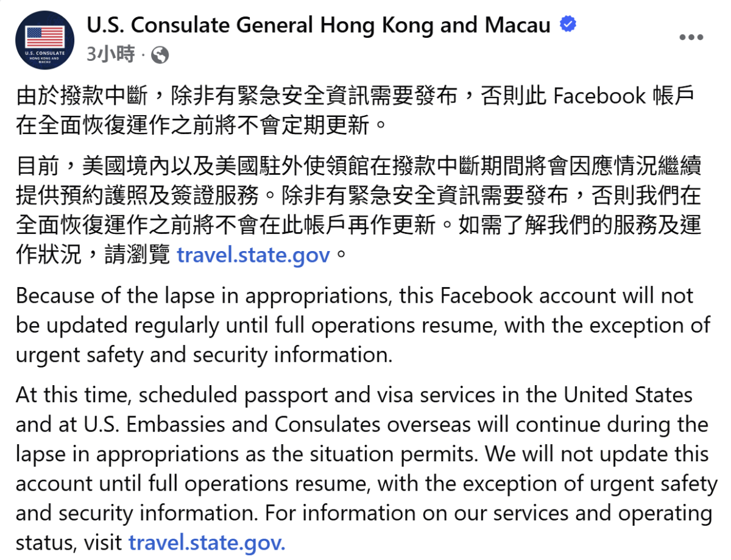Click the globe public audience icon

pos(160,55)
